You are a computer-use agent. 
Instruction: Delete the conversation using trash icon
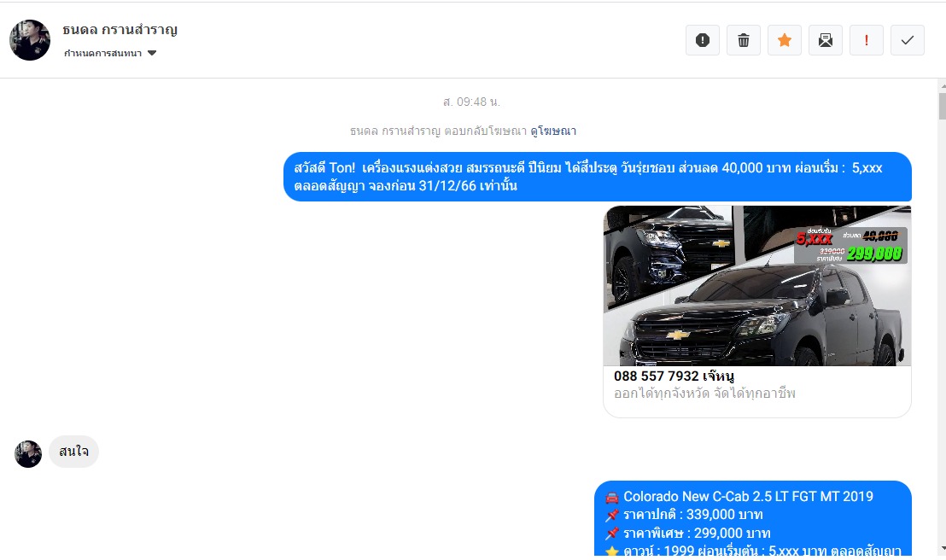point(744,40)
